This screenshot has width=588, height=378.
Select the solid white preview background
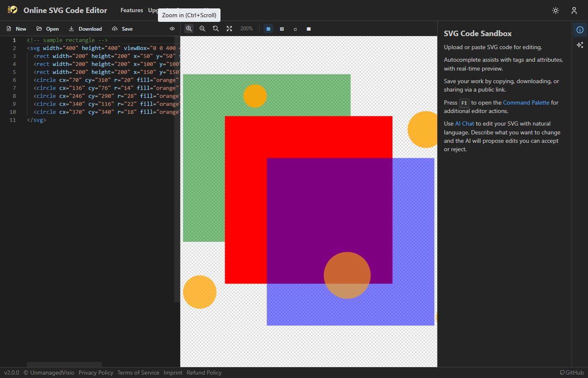(x=309, y=29)
